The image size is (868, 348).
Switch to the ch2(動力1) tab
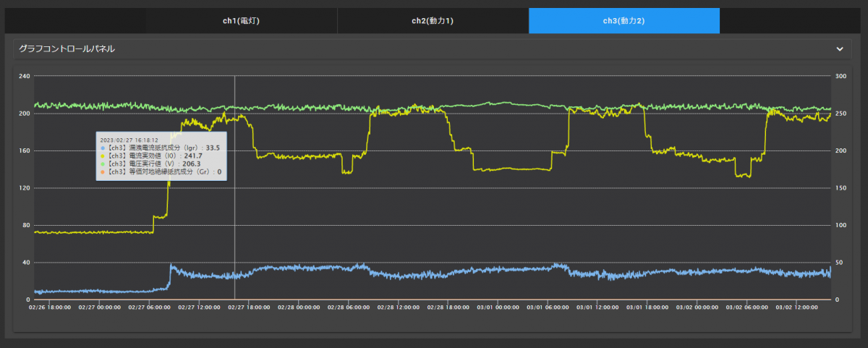(433, 21)
